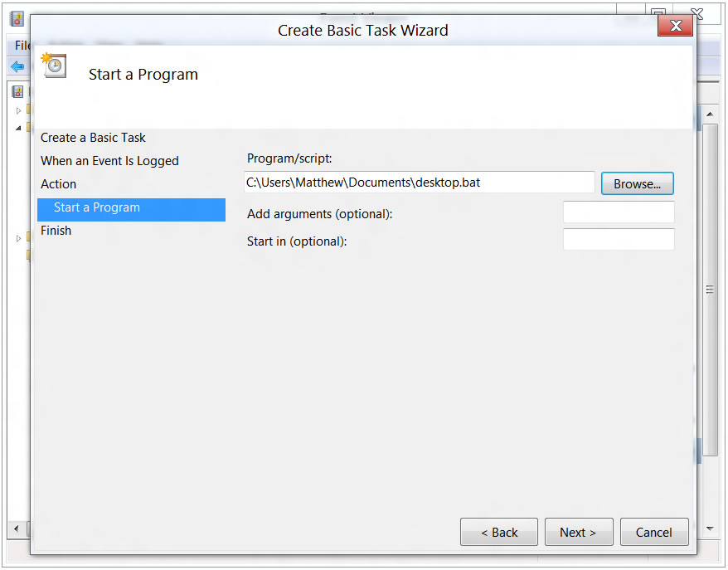Click the blue back arrow toolbar icon

point(17,66)
